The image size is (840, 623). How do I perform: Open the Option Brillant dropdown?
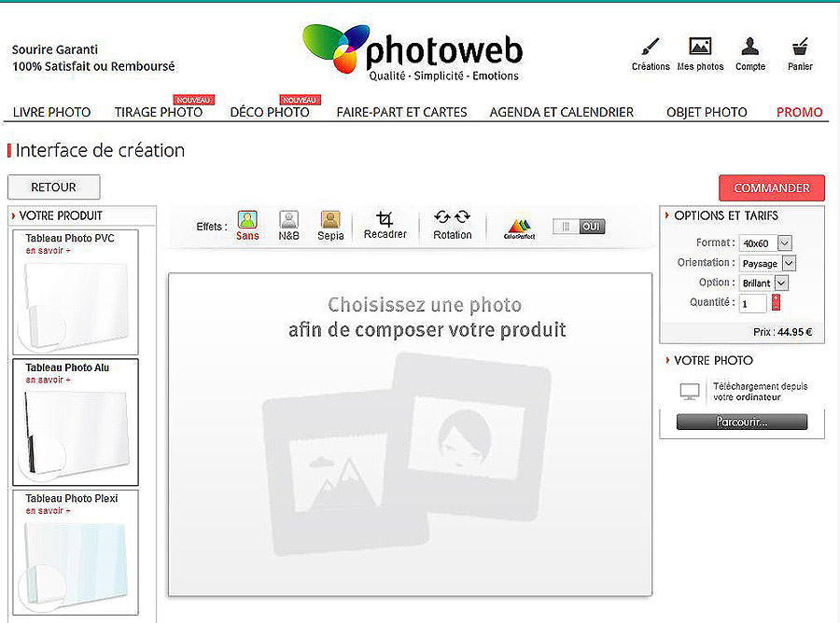763,283
